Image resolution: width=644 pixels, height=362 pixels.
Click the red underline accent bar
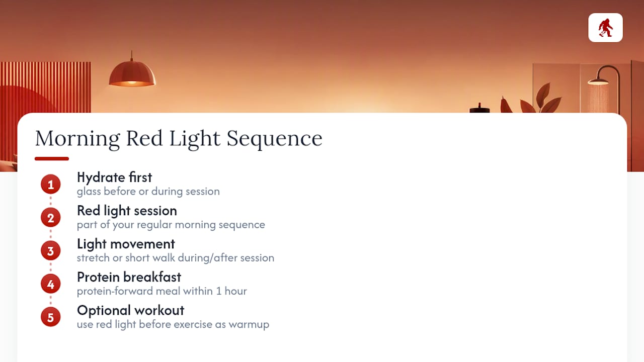[52, 159]
